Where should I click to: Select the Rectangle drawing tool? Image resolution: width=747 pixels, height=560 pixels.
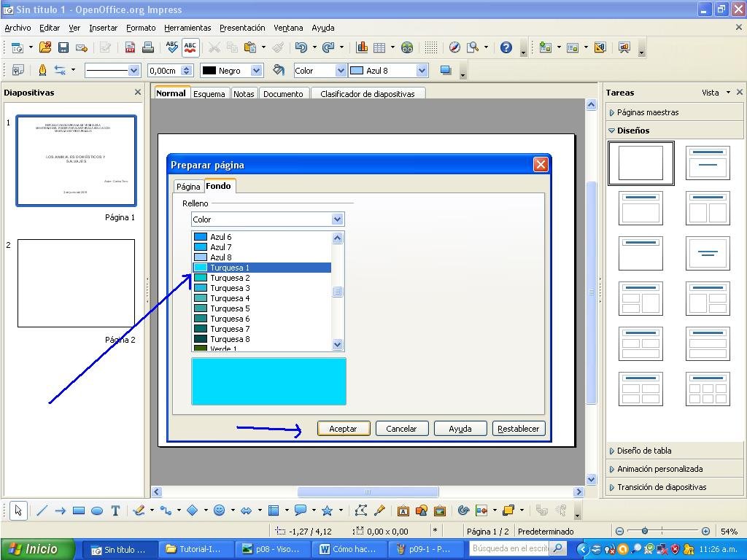point(79,510)
